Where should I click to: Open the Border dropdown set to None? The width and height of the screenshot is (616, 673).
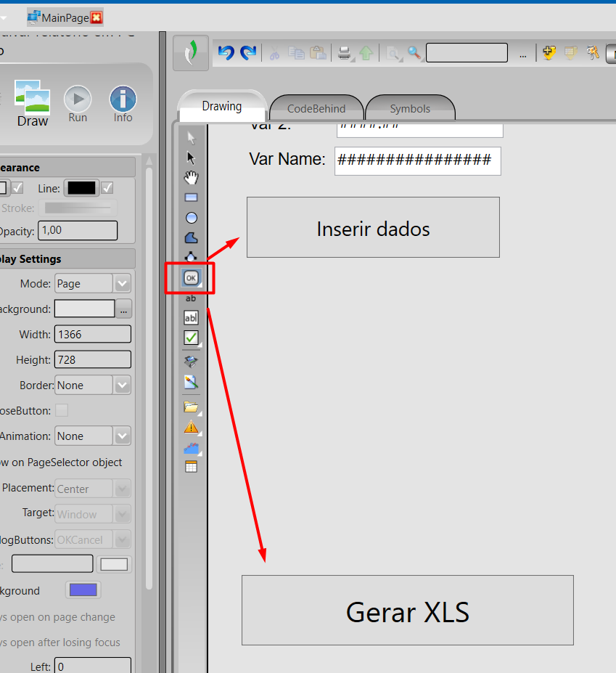pos(122,386)
